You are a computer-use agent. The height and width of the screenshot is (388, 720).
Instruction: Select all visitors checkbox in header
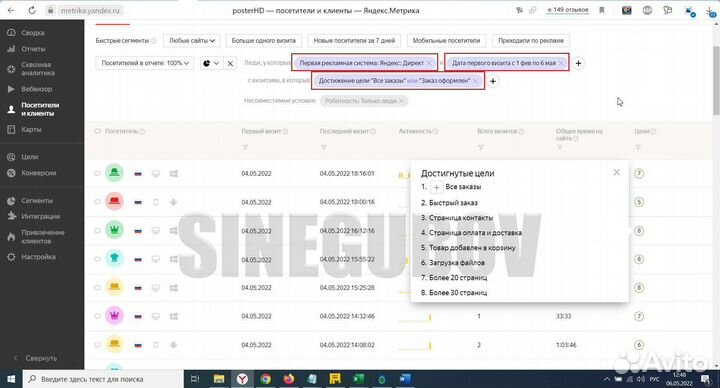[97, 131]
